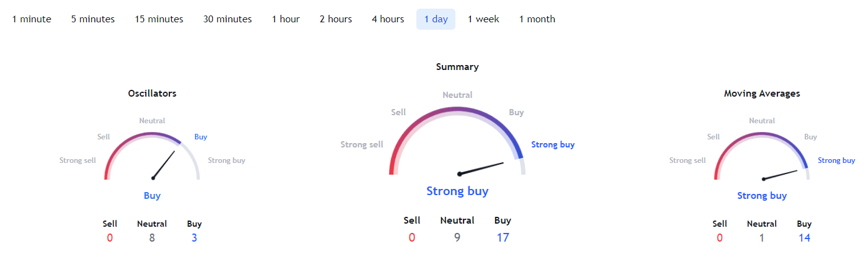Select the 2 hours tab
The image size is (868, 267).
[x=336, y=19]
